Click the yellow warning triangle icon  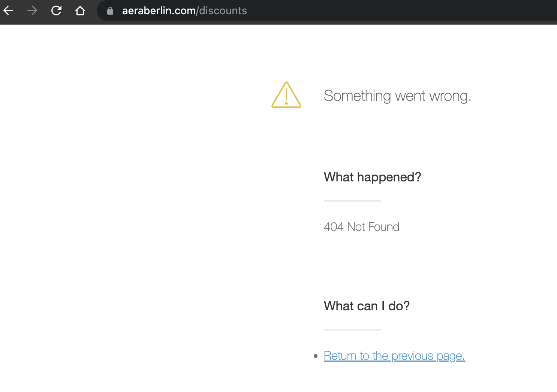coord(286,95)
